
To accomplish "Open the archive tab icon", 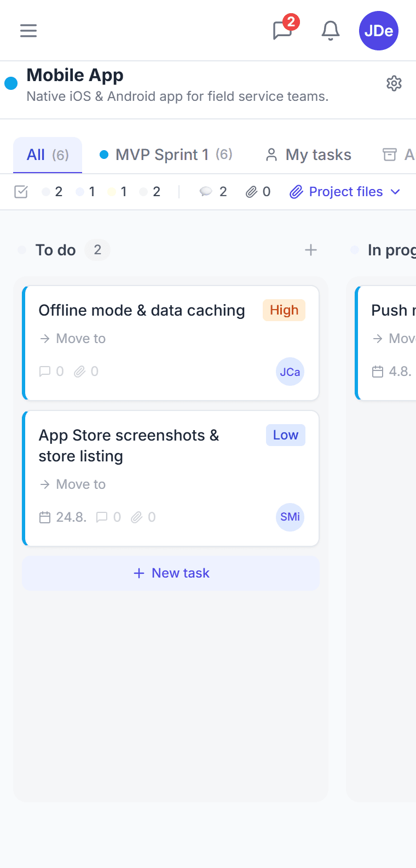I will point(389,155).
